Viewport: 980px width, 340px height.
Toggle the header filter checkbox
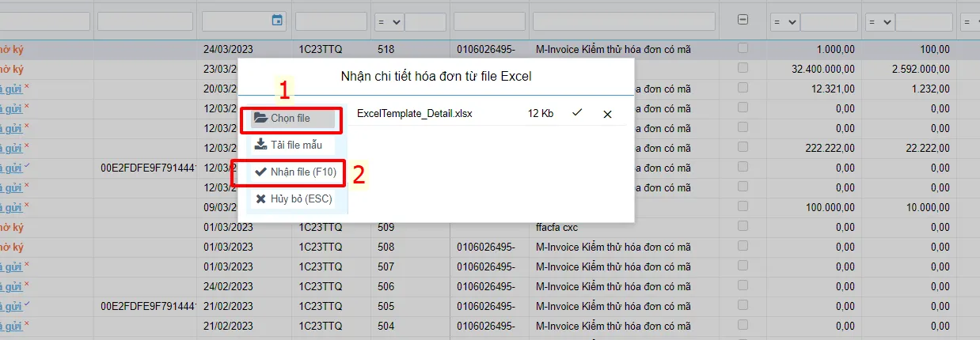(x=743, y=21)
